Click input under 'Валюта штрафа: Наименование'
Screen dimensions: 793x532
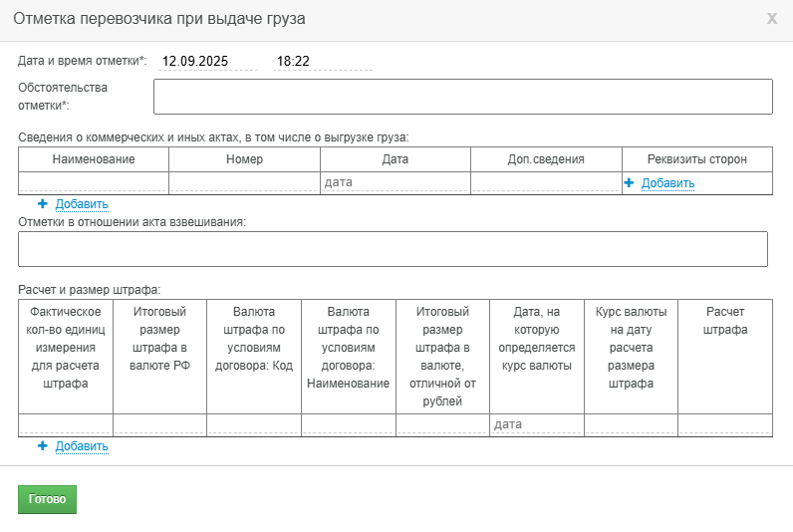coord(349,424)
